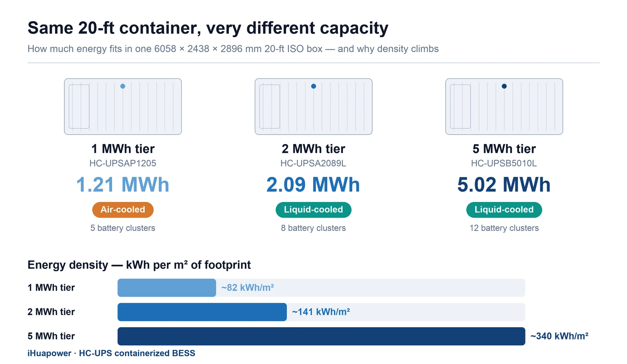Click the '2 MWh tier' bar chart row label
Image resolution: width=627 pixels, height=364 pixels.
(51, 312)
